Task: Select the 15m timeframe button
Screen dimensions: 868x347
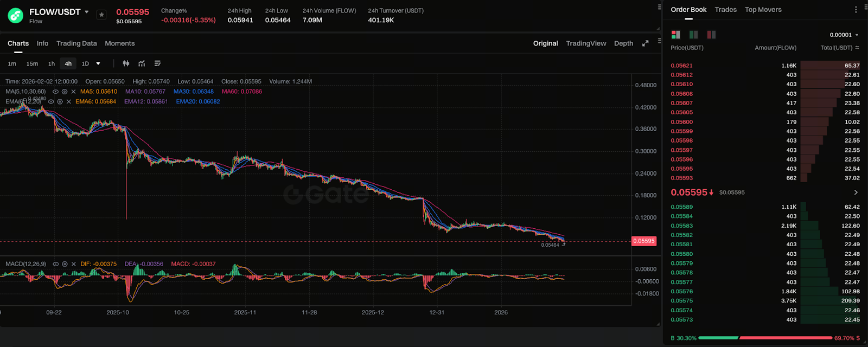Action: click(32, 63)
